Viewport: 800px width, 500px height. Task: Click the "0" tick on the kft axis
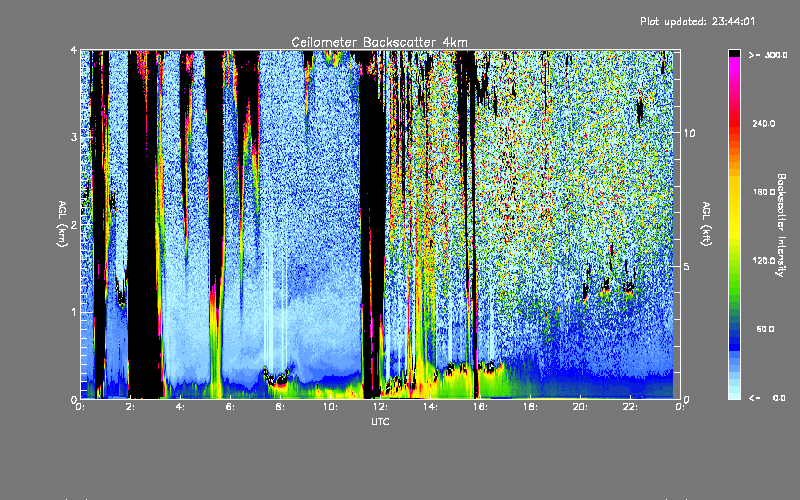coord(687,399)
